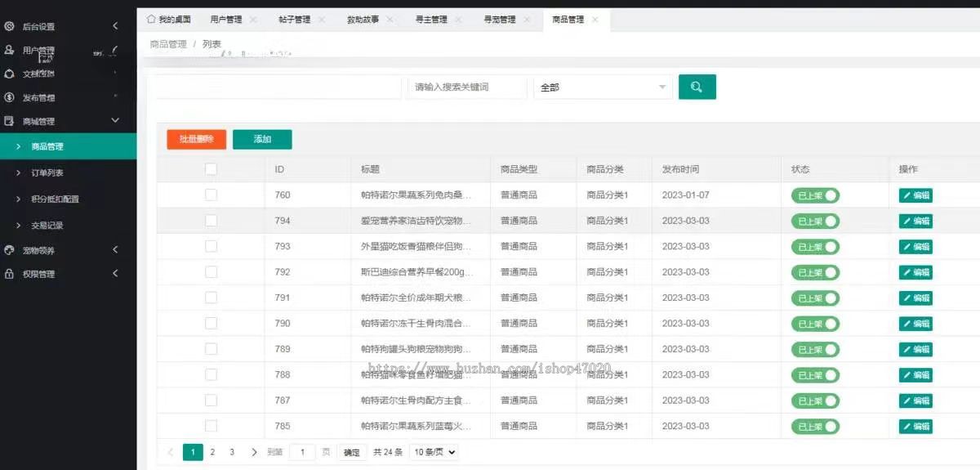Click the pagination 确定 button
Screen dimensions: 980x470
(x=351, y=452)
